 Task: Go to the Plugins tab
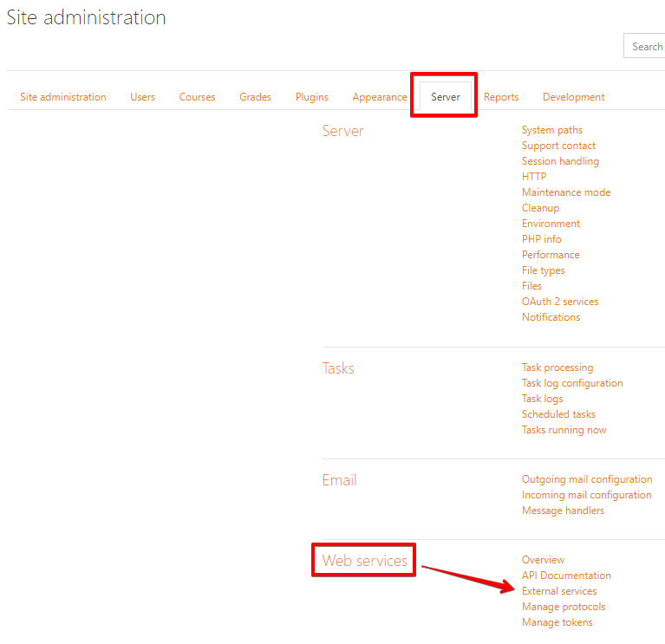[x=311, y=97]
